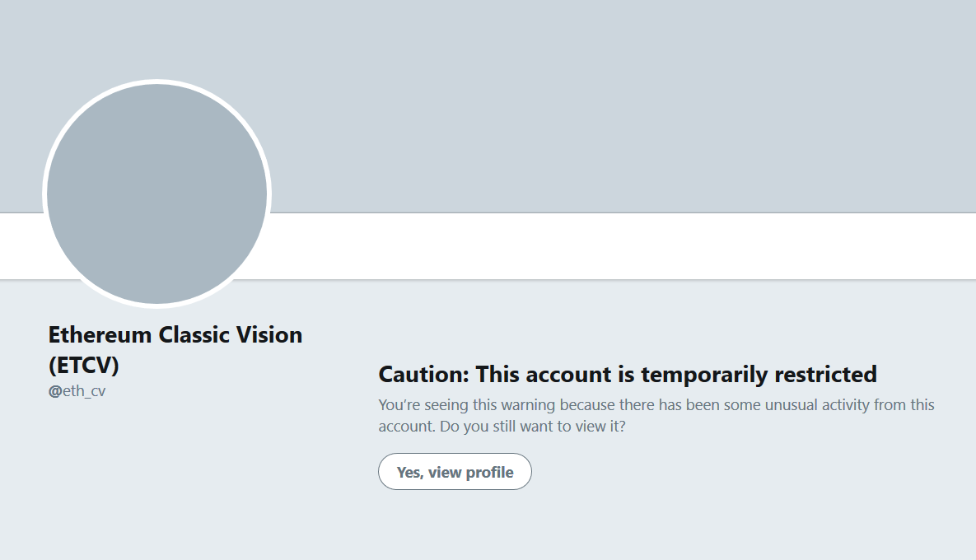Select the '(ETCV)' text under the name
This screenshot has width=976, height=560.
click(83, 366)
